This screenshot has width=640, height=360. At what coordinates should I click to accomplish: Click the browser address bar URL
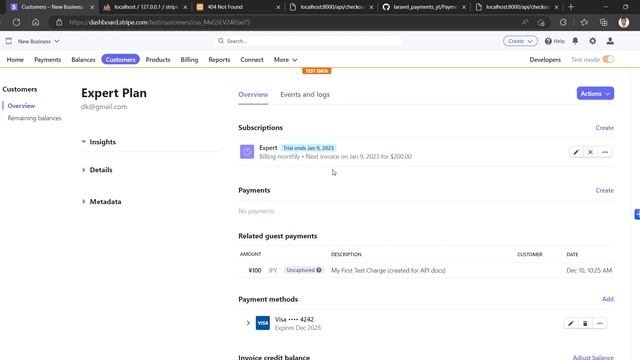point(160,22)
